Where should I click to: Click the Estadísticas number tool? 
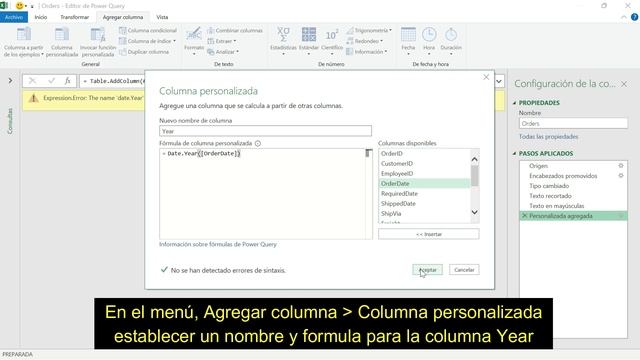[283, 41]
